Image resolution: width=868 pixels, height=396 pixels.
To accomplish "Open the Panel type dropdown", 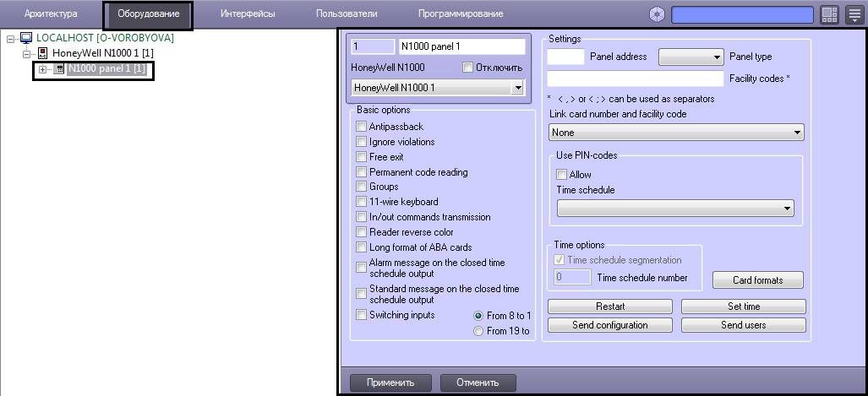I will click(691, 57).
